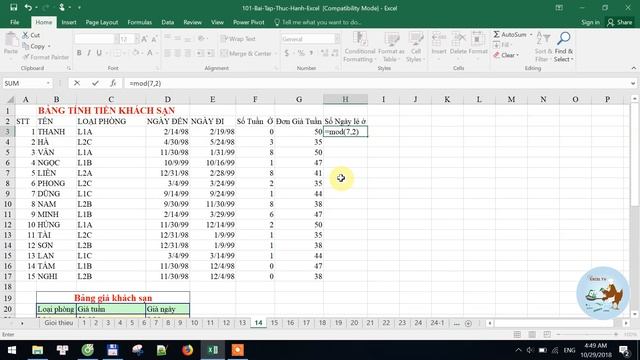Expand the Name Box dropdown showing SUM
Screen dimensions: 640x360
point(48,83)
